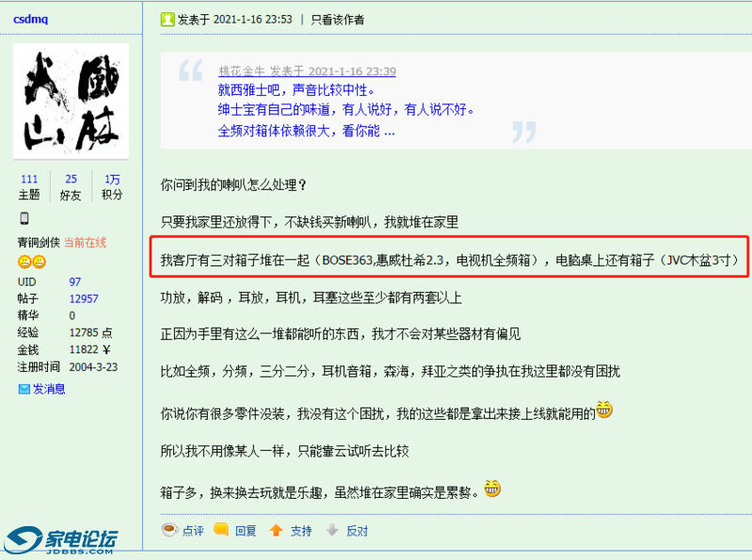
Task: Click the coffee cup 点评 icon
Action: [x=169, y=530]
